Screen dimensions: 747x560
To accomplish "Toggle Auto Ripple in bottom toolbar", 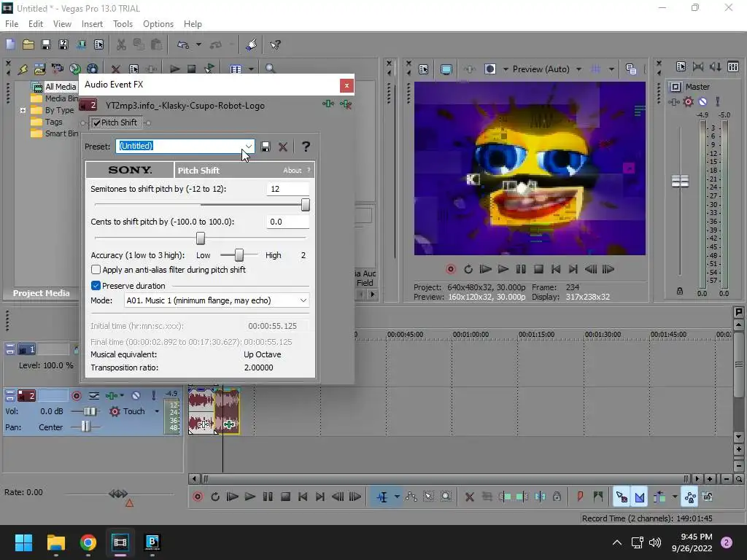I will tap(659, 497).
